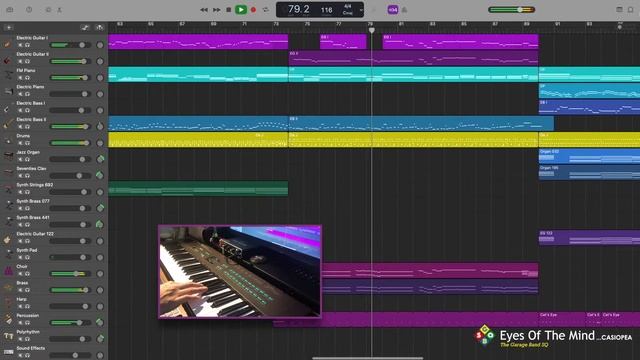
Task: Adjust the master volume slider
Action: coord(511,9)
